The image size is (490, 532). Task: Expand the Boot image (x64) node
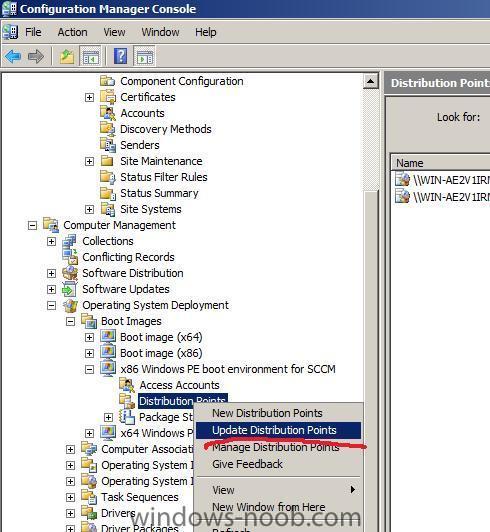point(89,337)
